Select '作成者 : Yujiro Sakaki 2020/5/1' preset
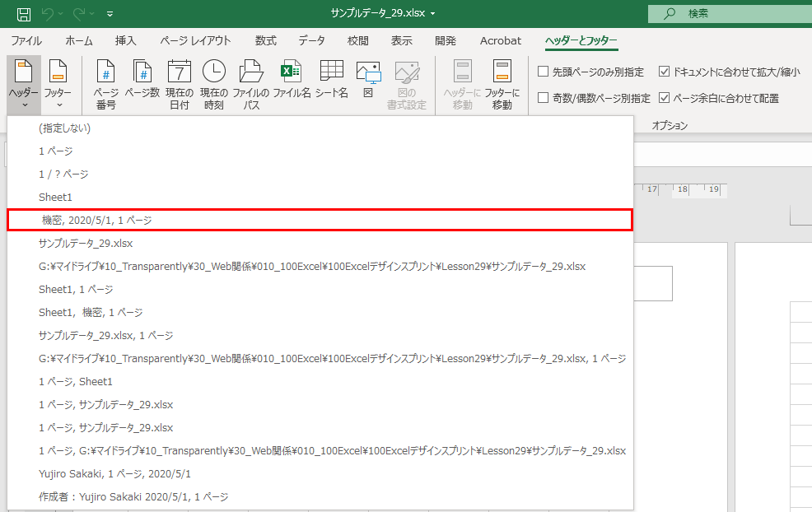This screenshot has height=512, width=812. [x=320, y=496]
